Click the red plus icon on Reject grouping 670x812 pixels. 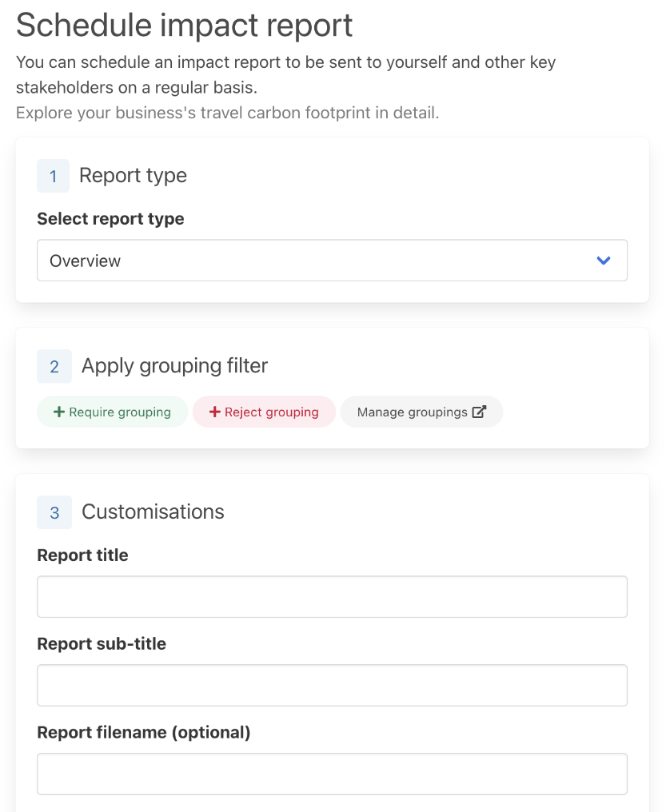[214, 412]
